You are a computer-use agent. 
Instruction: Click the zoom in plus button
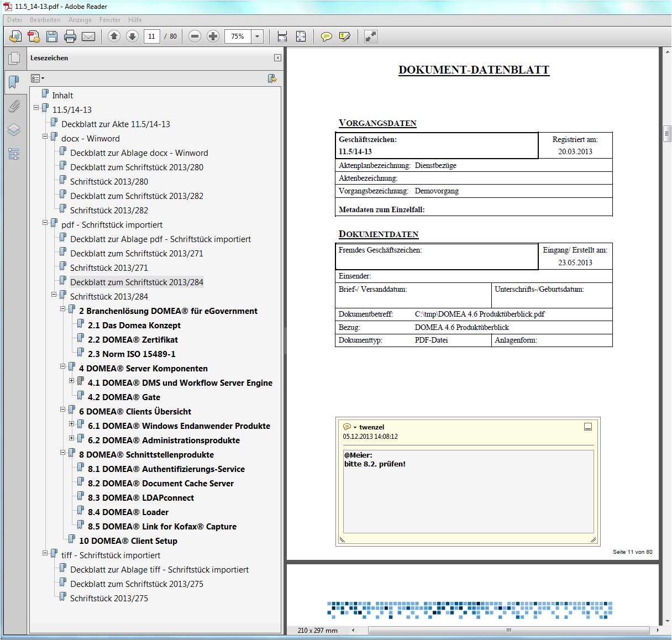(x=213, y=36)
